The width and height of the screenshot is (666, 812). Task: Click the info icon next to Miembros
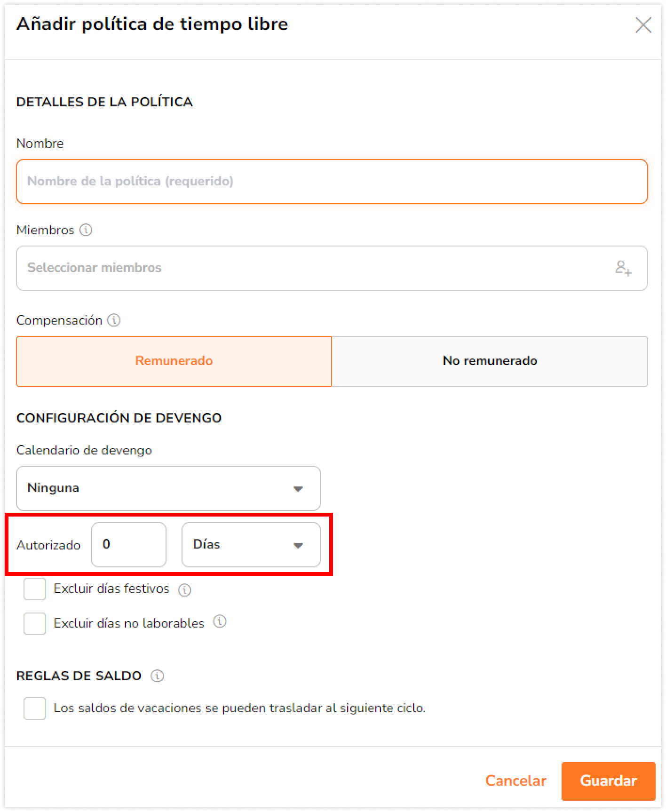coord(86,230)
